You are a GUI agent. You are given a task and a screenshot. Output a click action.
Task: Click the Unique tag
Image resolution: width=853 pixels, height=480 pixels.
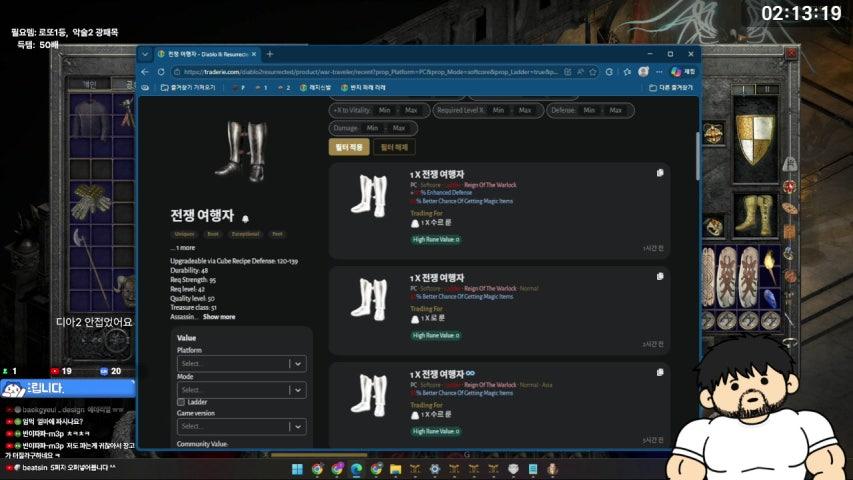(x=184, y=234)
